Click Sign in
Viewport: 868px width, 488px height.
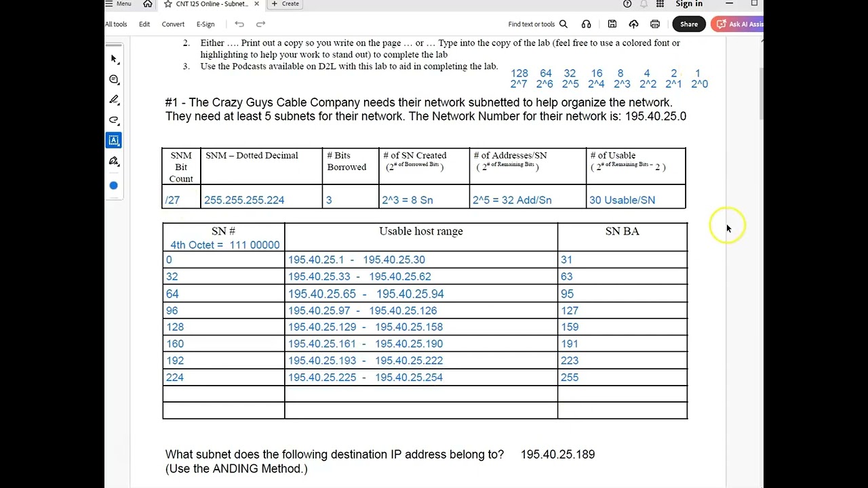[x=689, y=4]
